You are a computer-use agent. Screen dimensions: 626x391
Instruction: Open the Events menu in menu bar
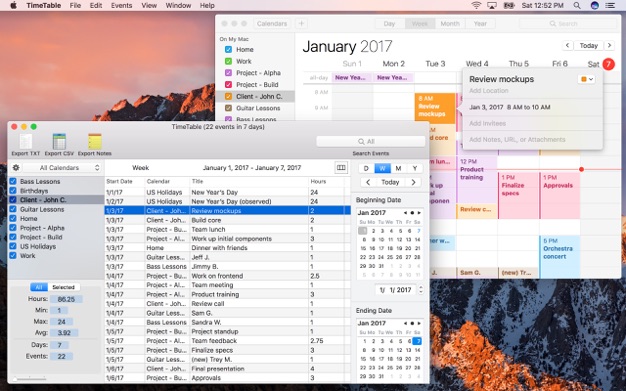[121, 6]
